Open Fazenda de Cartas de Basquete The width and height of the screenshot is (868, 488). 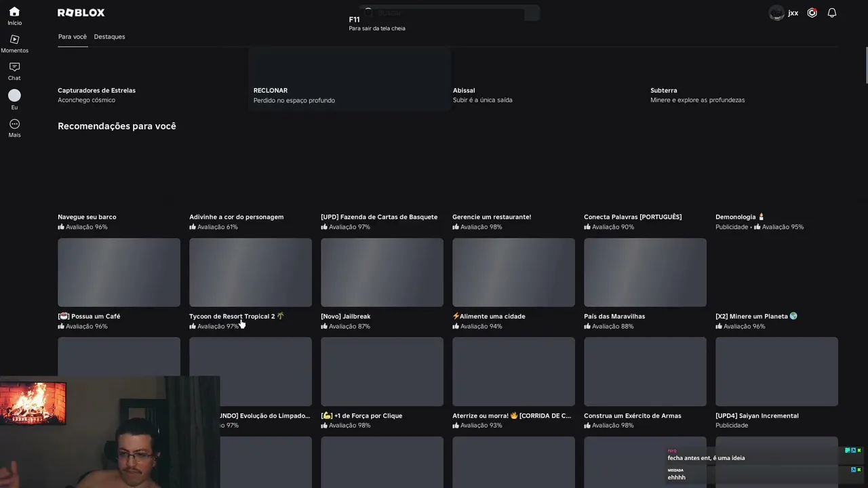point(379,217)
